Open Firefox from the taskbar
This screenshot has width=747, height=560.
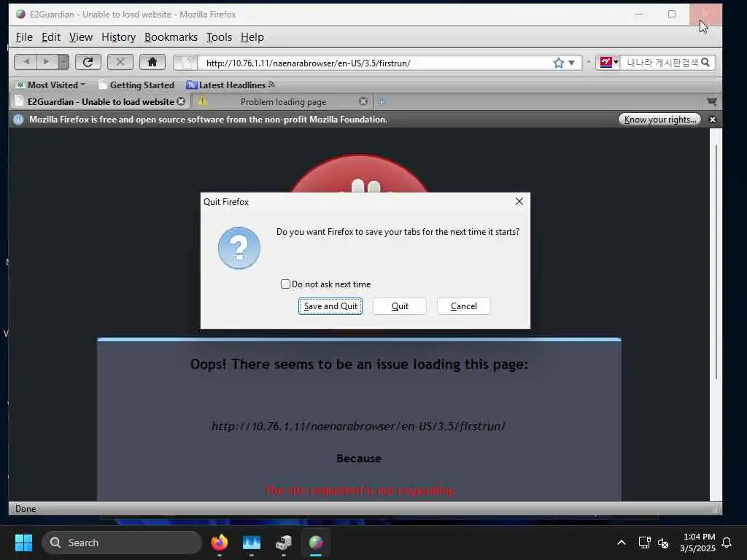220,542
